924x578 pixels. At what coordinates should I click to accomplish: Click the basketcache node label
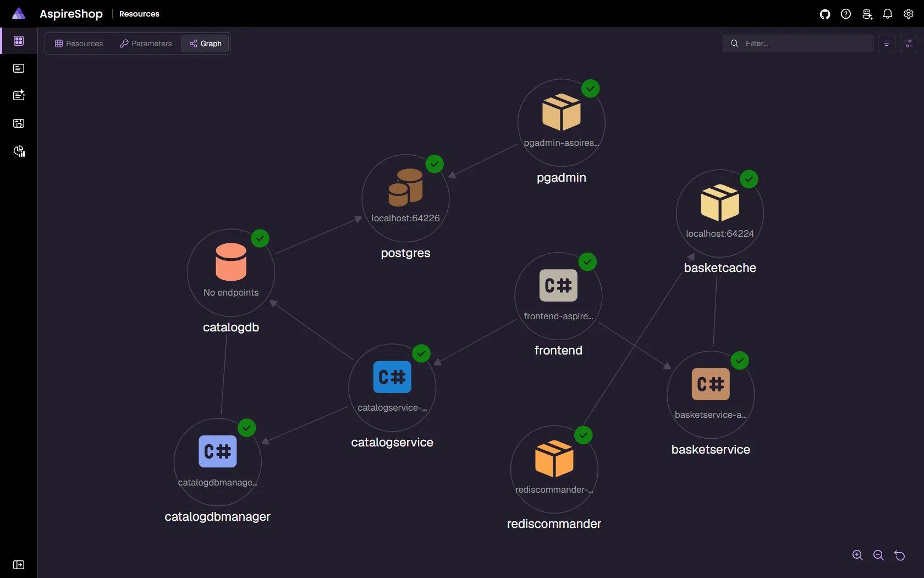(x=720, y=268)
